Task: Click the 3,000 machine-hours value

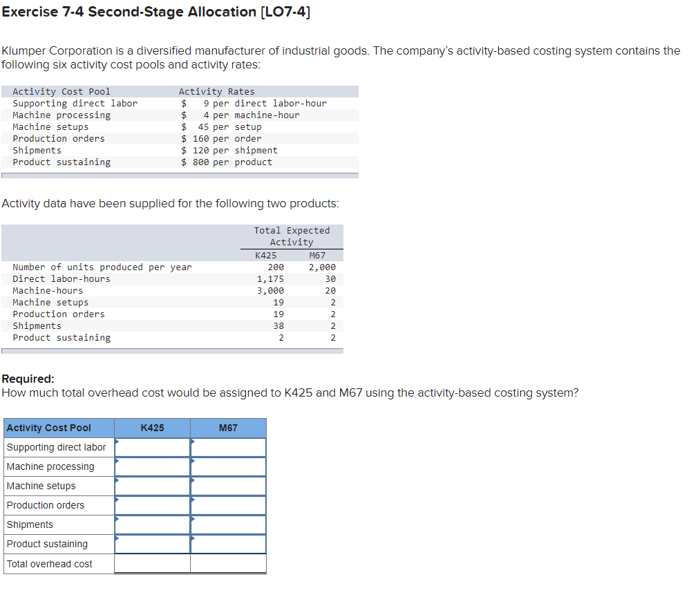Action: point(270,291)
